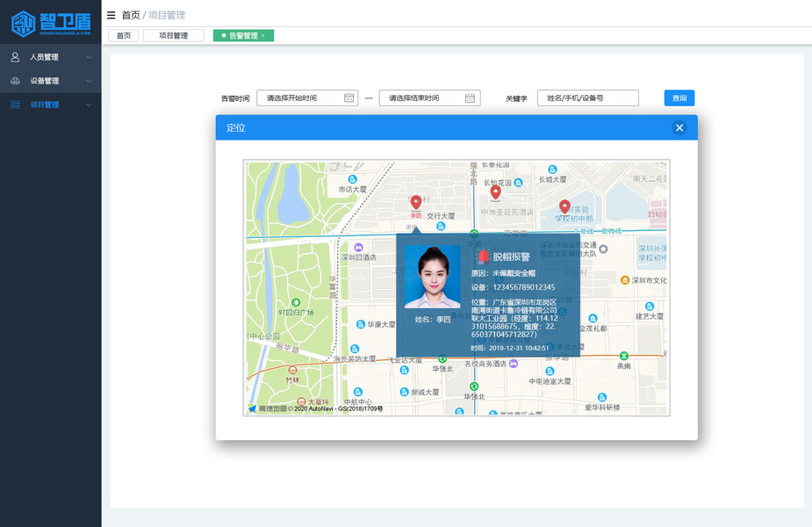Switch to the 项目管理 tab
The height and width of the screenshot is (527, 812).
pos(174,35)
